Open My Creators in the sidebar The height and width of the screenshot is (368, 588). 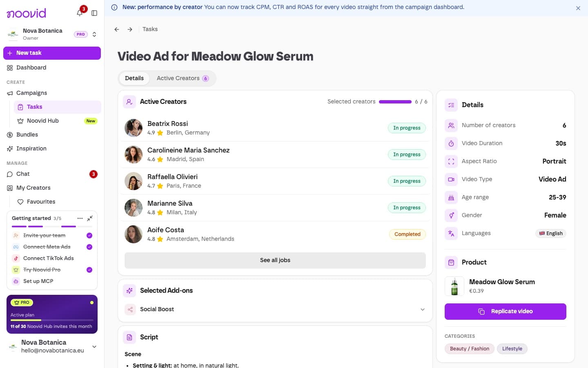click(52, 188)
